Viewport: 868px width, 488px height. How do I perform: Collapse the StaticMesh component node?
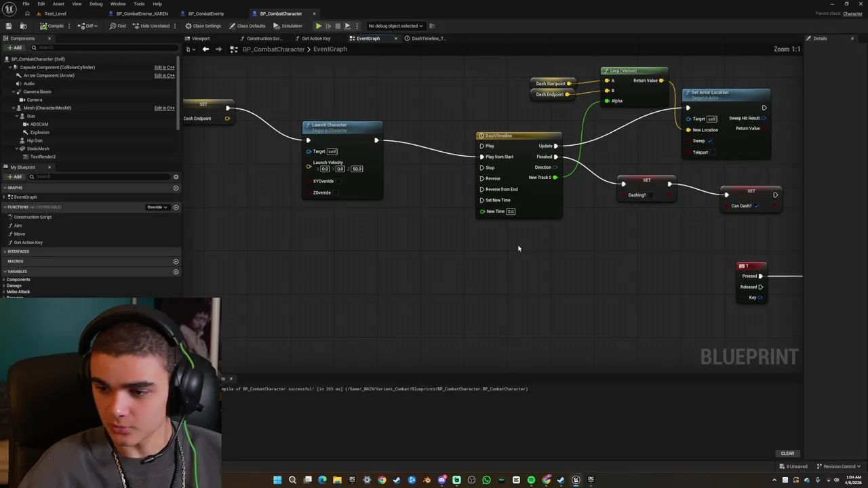coord(18,148)
